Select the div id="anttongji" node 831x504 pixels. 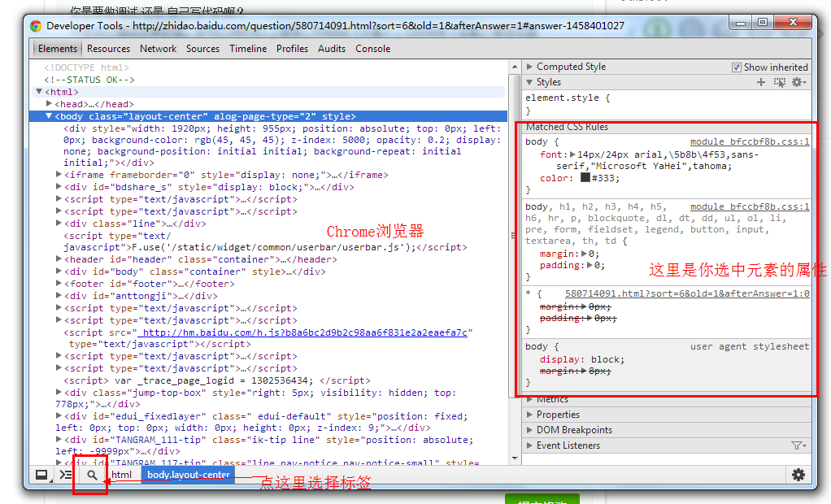pyautogui.click(x=141, y=296)
